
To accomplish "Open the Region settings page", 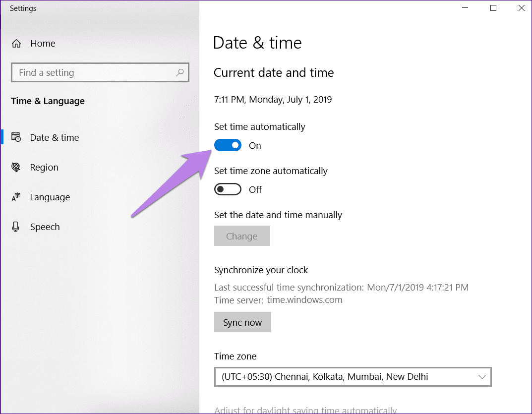I will coord(44,167).
